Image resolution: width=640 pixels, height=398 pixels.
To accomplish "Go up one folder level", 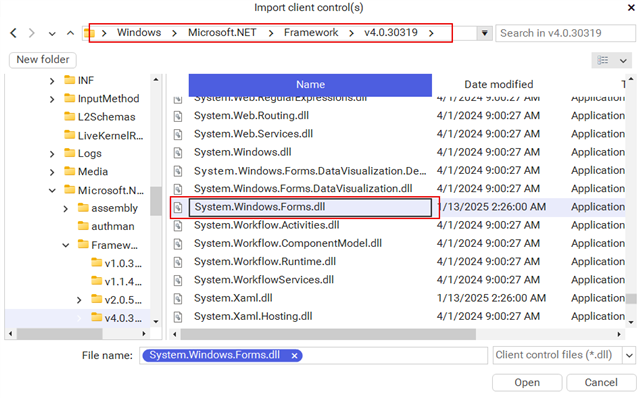I will (70, 33).
